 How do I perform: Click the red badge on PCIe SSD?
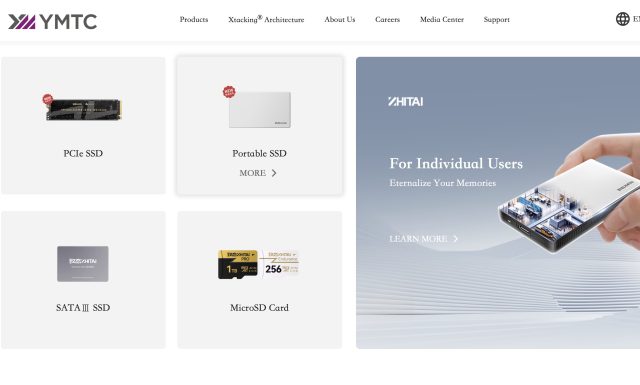click(48, 99)
